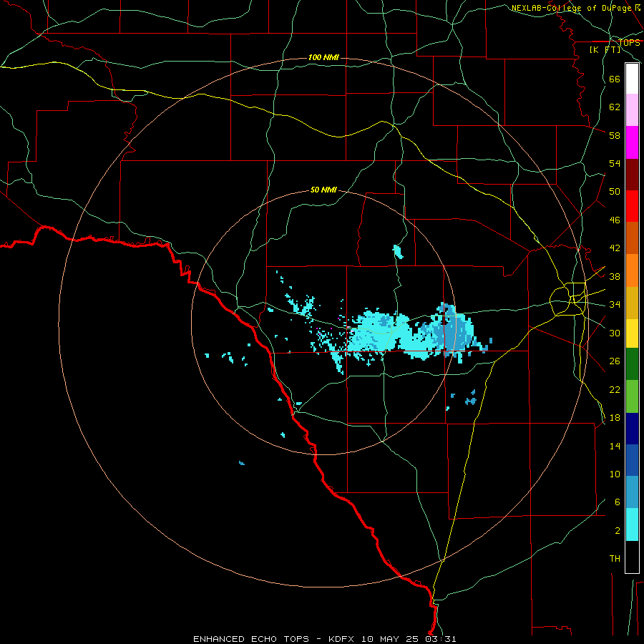Click the 38 legend value label
644x644 pixels.
click(615, 277)
